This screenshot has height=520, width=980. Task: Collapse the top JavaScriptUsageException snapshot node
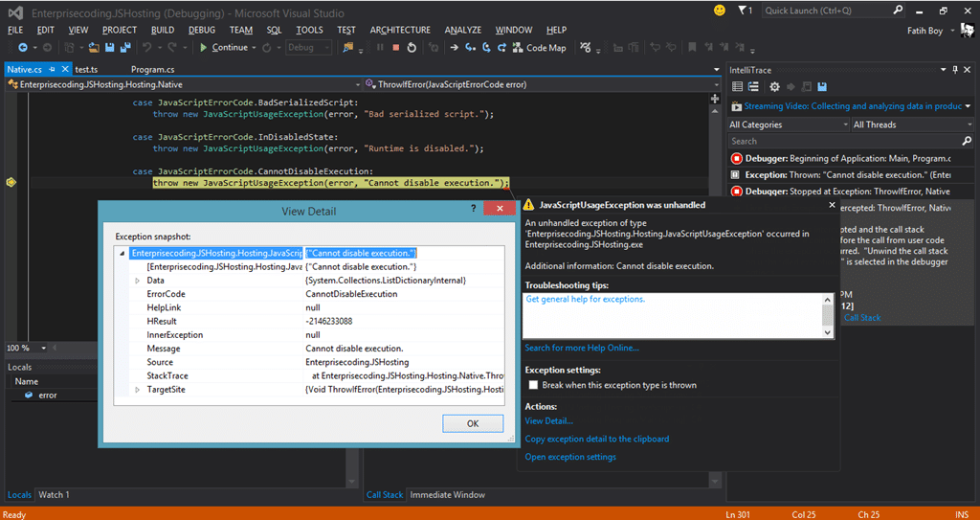pos(122,254)
